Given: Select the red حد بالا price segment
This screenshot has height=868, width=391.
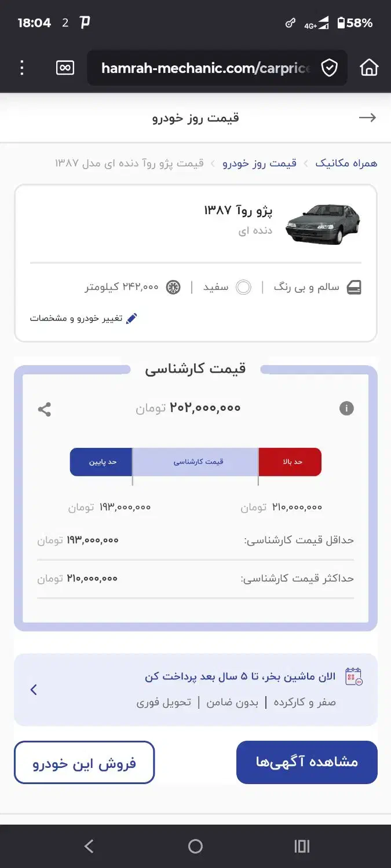Looking at the screenshot, I should [x=290, y=462].
